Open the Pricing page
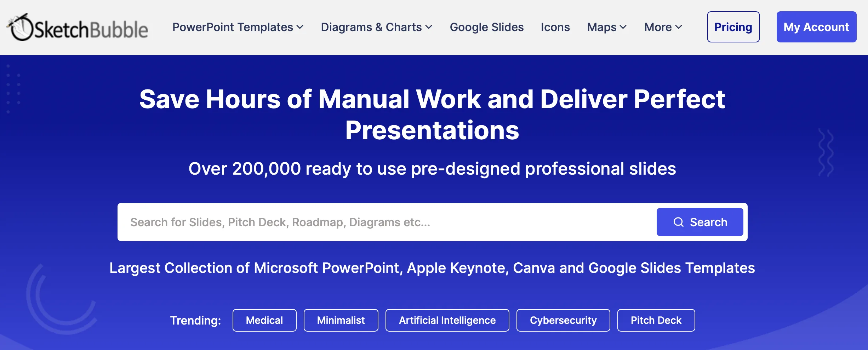Screen dimensions: 868x350 pyautogui.click(x=733, y=27)
